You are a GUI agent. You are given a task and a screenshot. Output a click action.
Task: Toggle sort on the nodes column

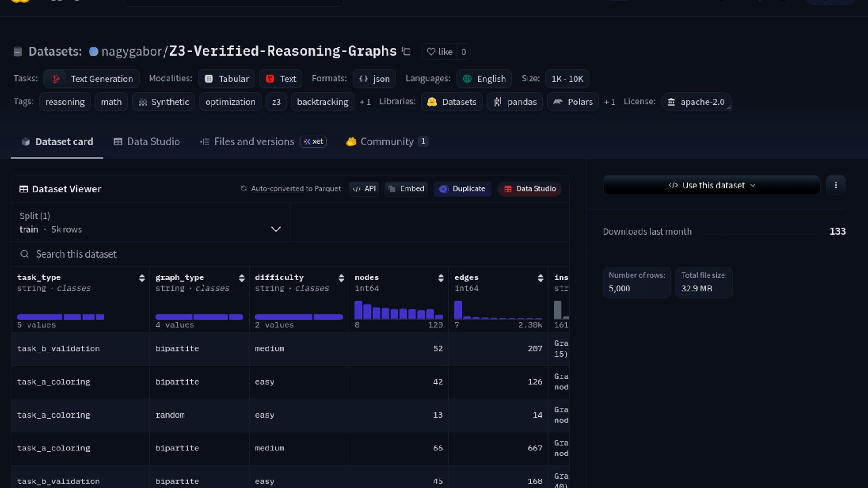(441, 278)
